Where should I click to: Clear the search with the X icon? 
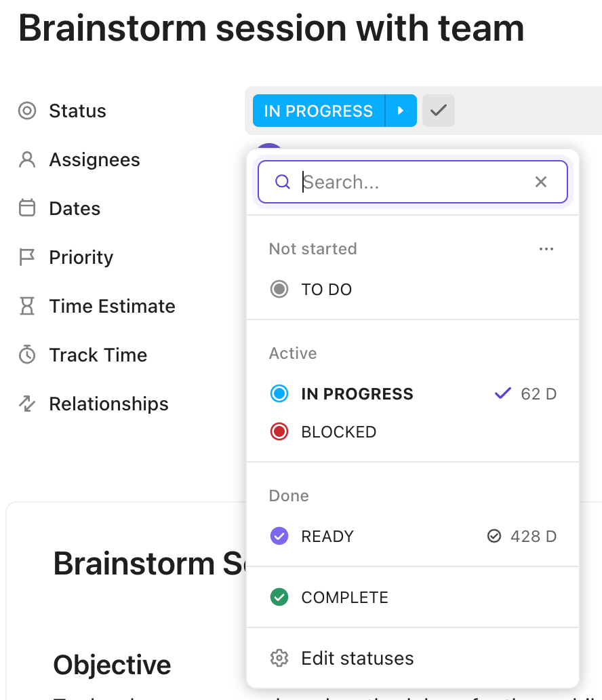coord(540,182)
